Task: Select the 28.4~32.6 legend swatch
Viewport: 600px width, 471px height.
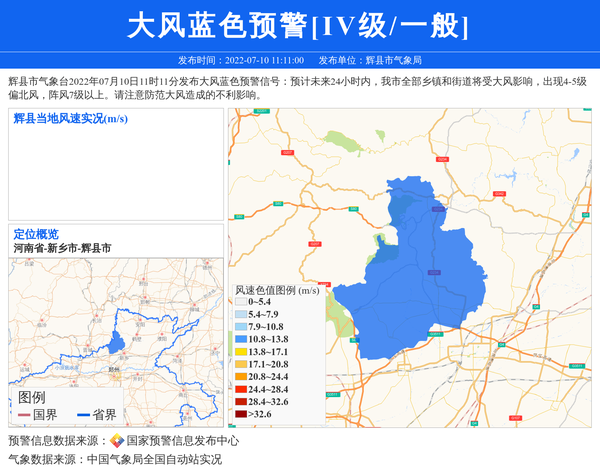Action: point(240,401)
